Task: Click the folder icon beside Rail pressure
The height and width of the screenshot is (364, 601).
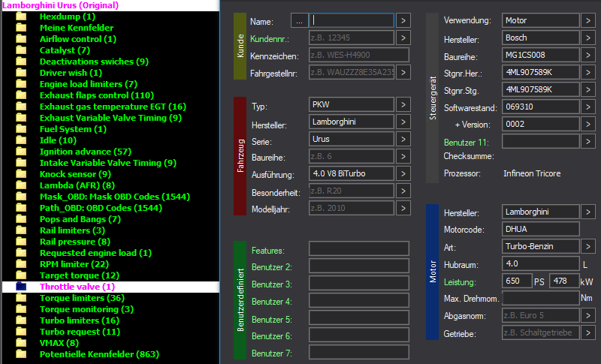Action: 21,242
